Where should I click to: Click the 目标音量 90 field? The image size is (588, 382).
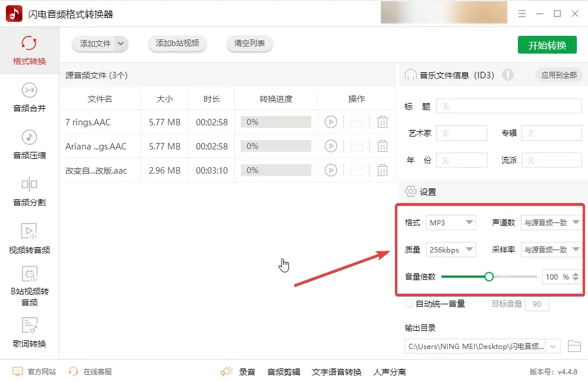point(537,304)
